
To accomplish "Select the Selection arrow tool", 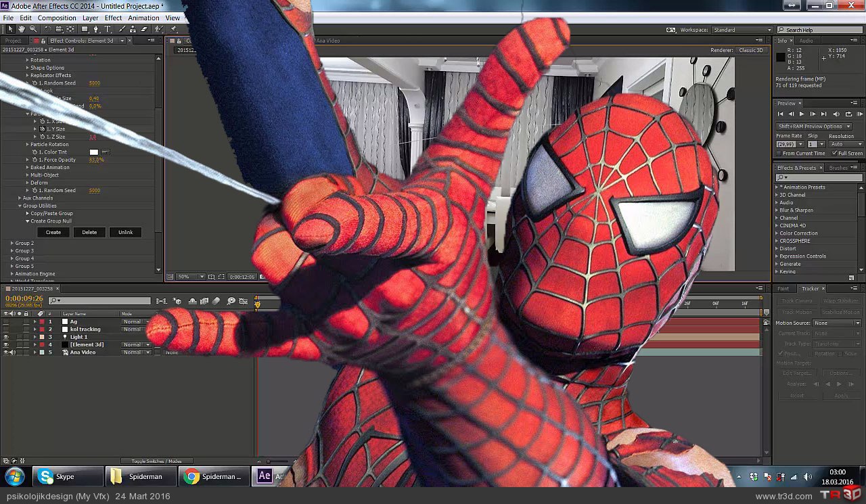I will pyautogui.click(x=10, y=29).
